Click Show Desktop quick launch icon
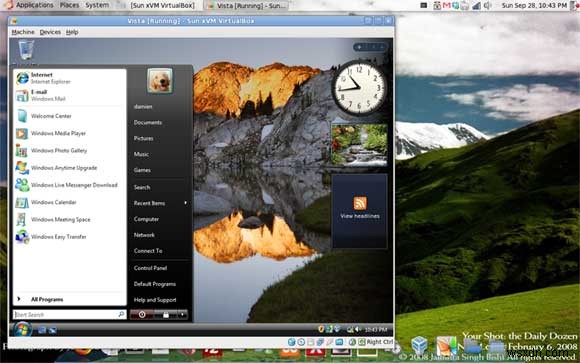The width and height of the screenshot is (580, 363). (x=42, y=330)
